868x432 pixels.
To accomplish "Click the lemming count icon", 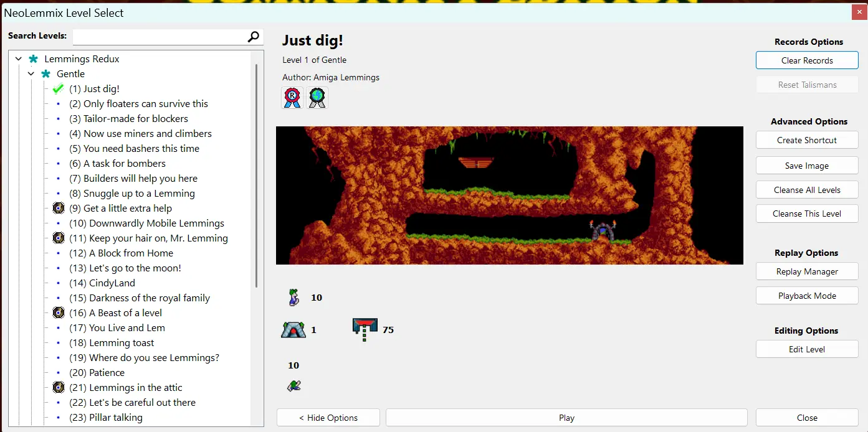I will pyautogui.click(x=293, y=298).
